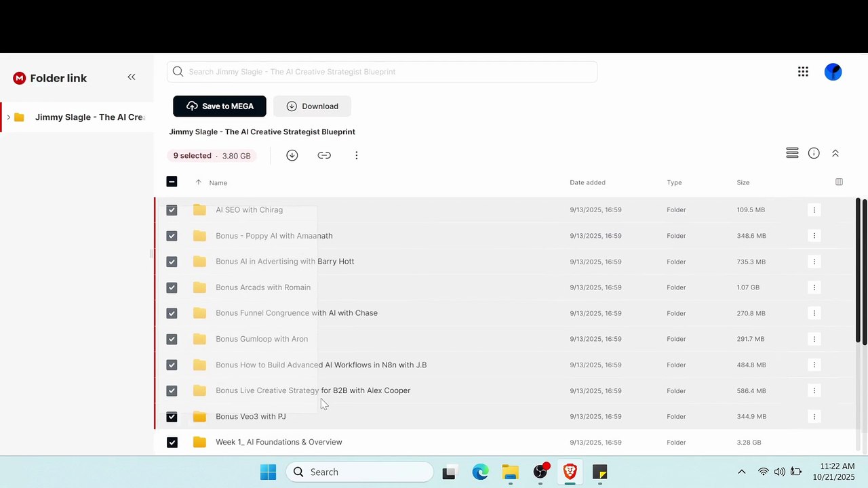868x488 pixels.
Task: Uncheck Bonus N8n Workflows checkbox
Action: tap(172, 365)
